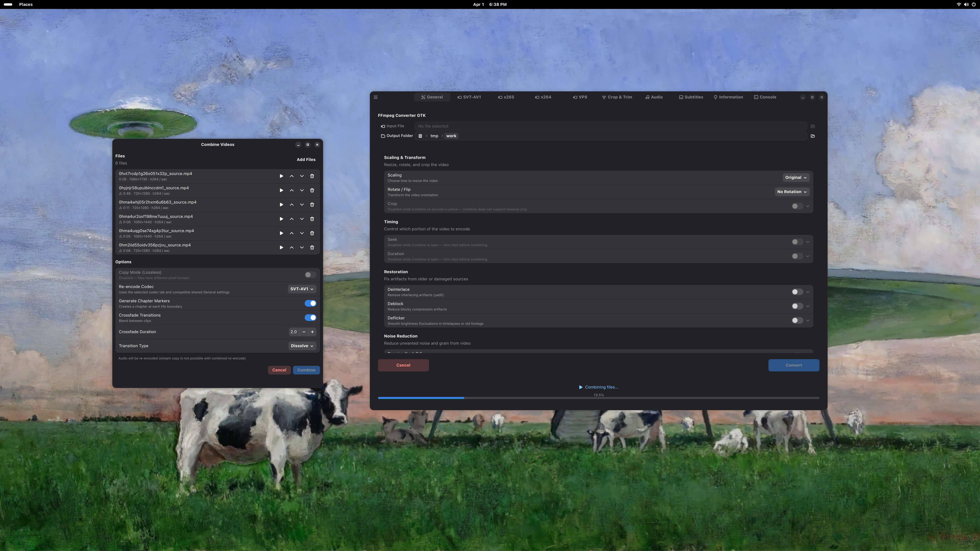Screen dimensions: 980x551
Task: Open hamburger menu in FFmpeg Converter
Action: (x=375, y=97)
